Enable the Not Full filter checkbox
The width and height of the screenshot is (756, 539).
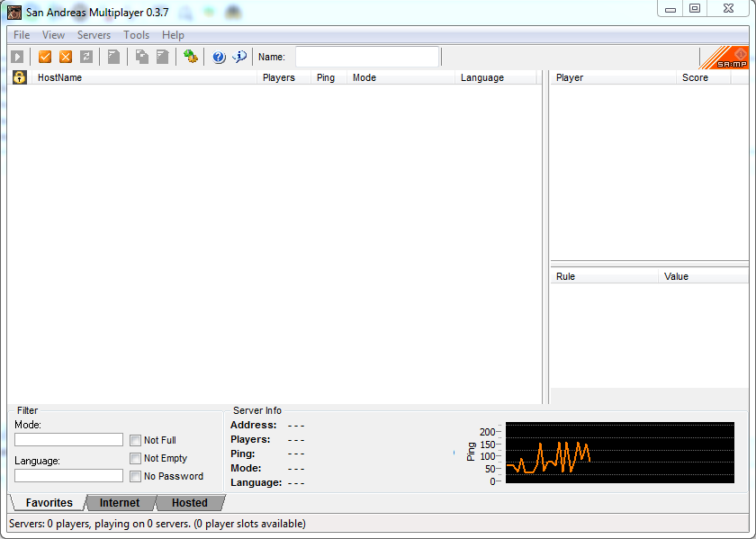(x=136, y=440)
